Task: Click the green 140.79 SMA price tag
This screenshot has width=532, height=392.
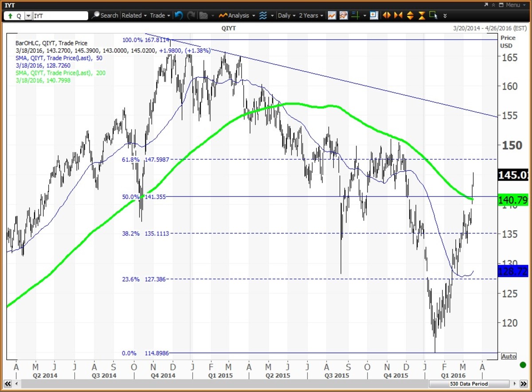Action: (512, 200)
